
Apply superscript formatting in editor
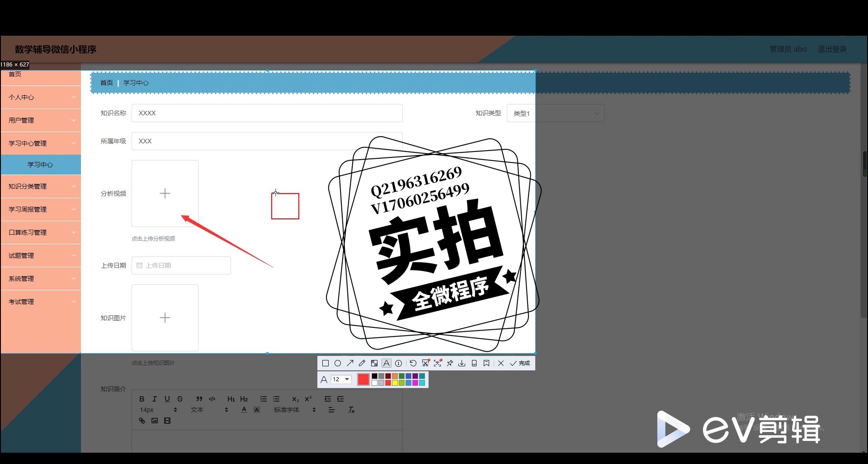tap(308, 399)
